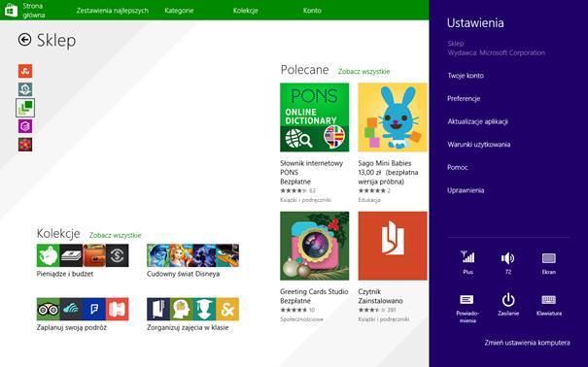Open the Konto menu
Viewport: 588px width, 367px height.
[312, 11]
